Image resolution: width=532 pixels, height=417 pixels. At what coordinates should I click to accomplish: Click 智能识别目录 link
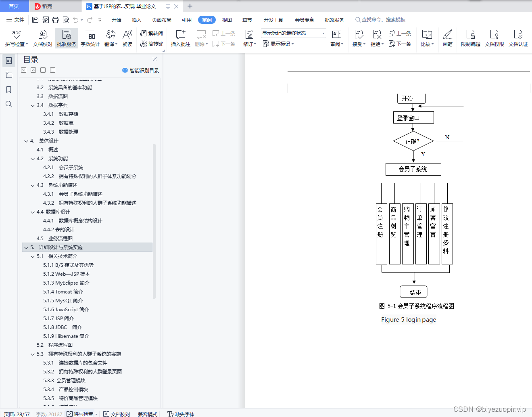(141, 70)
